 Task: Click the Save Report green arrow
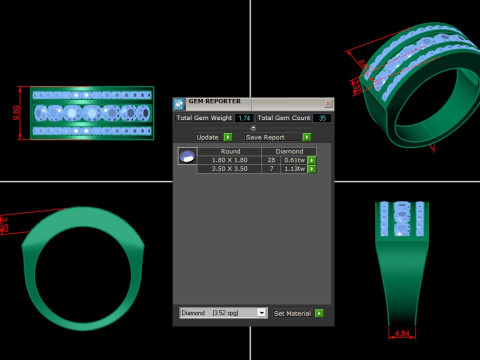(307, 137)
